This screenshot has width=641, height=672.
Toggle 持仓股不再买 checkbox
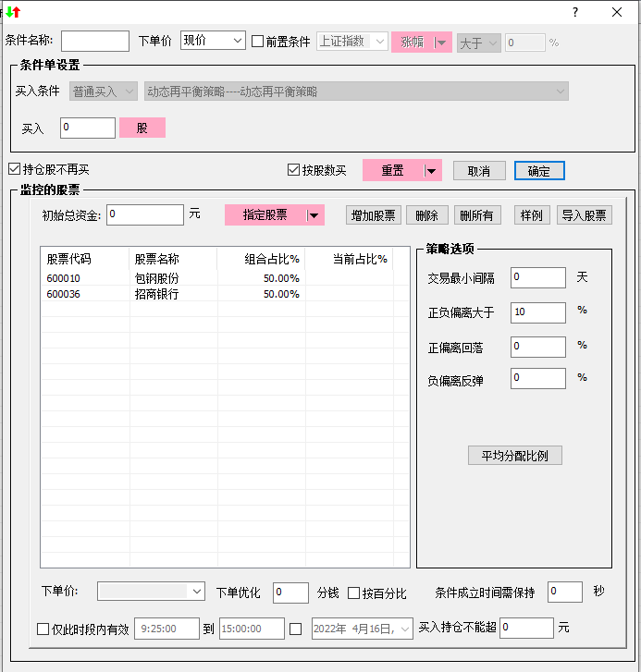click(14, 169)
